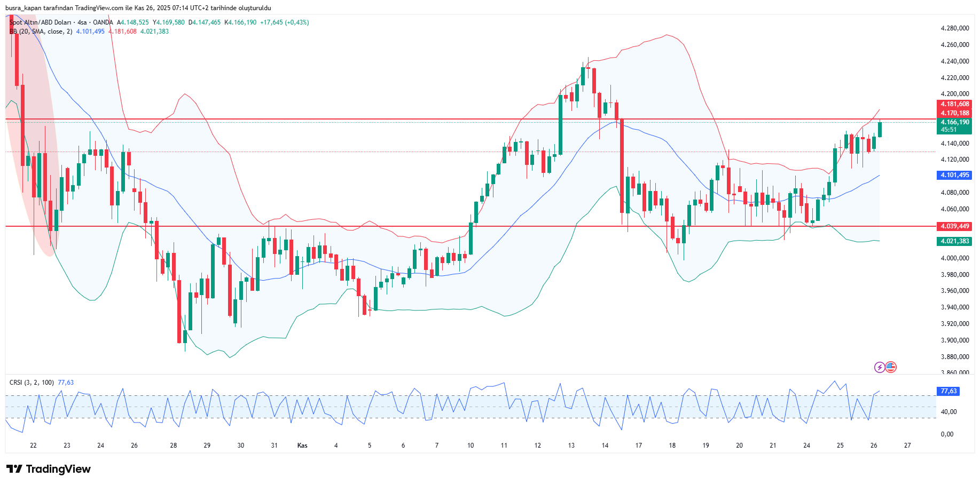Click the green current price label 4.166,190
The height and width of the screenshot is (485, 980).
pos(954,123)
